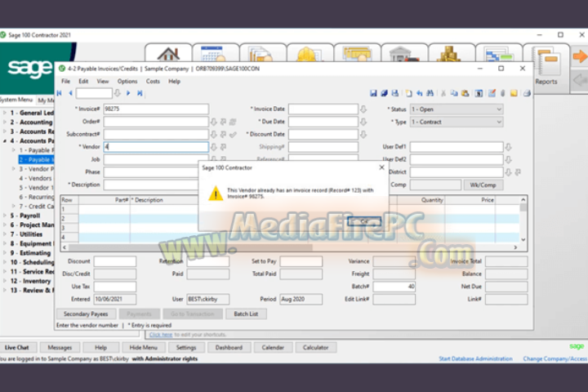Collapse the 4 - Accounts Payable tree item
The image size is (588, 392).
tap(5, 140)
